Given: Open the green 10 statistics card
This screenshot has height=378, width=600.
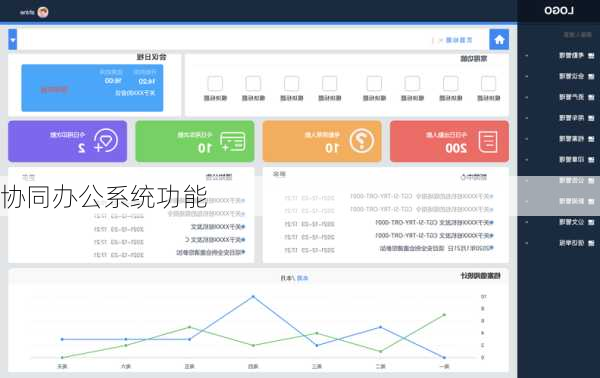Looking at the screenshot, I should click(x=195, y=141).
